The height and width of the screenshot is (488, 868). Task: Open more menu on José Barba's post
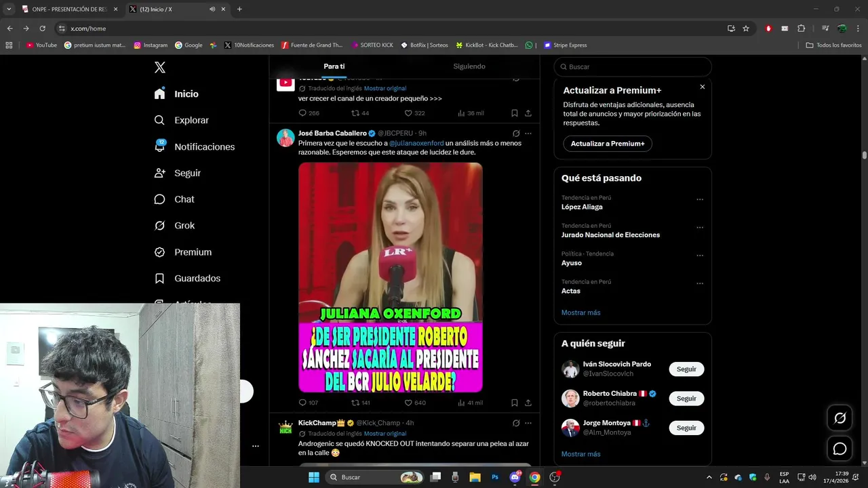[528, 134]
